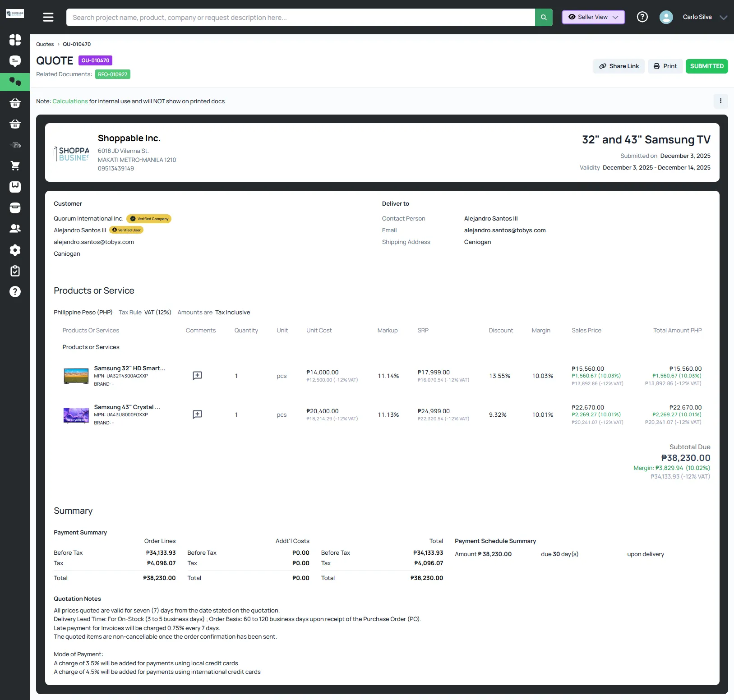
Task: Open the help question mark in sidebar
Action: 15,292
